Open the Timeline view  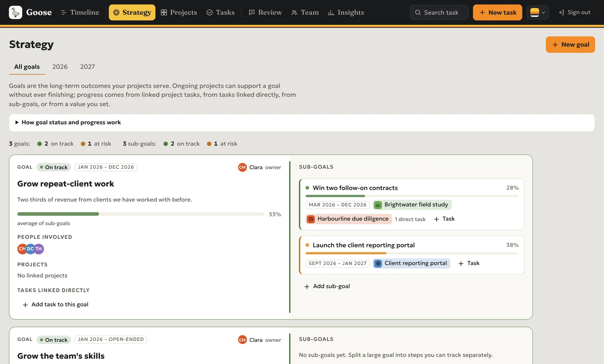80,12
